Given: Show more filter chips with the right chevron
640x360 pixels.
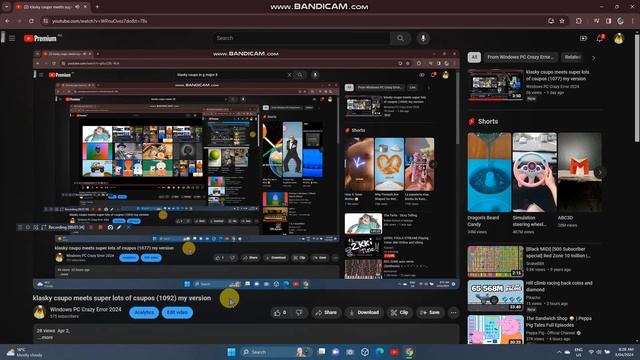Looking at the screenshot, I should [593, 58].
